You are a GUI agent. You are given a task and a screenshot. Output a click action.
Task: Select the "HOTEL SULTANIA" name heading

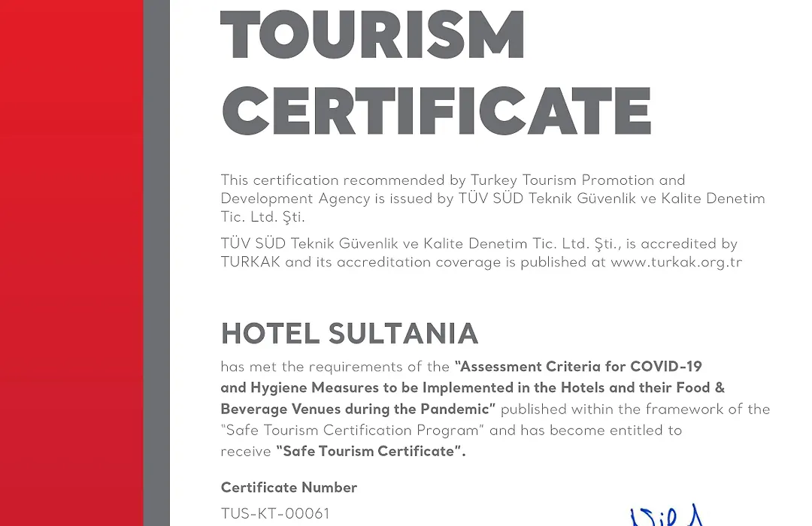click(x=350, y=334)
